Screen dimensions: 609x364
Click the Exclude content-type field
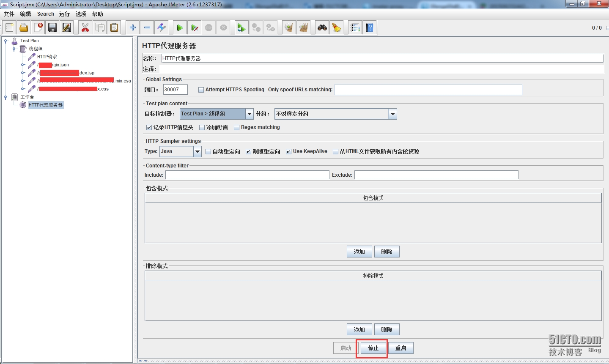tap(436, 175)
